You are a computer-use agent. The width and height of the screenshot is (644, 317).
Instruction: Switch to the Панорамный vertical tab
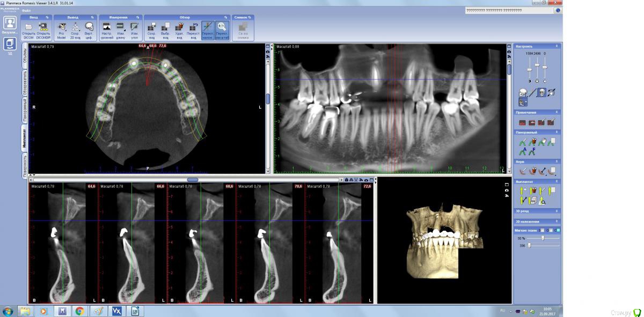[25, 109]
